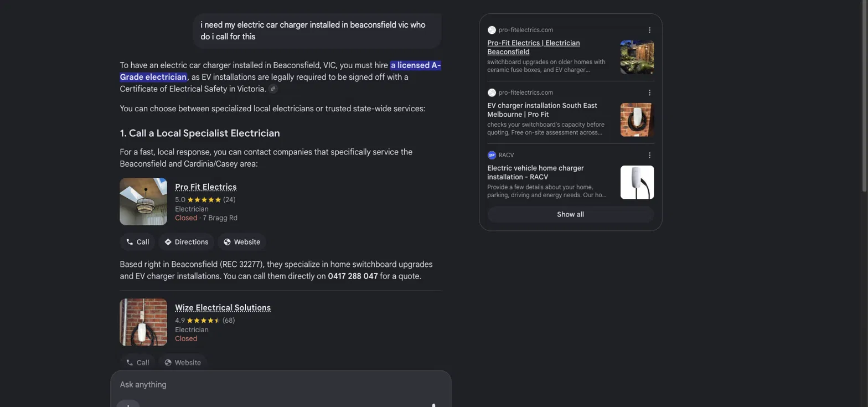Open the Website button under Wize Electrical Solutions
The width and height of the screenshot is (868, 407).
(x=183, y=362)
